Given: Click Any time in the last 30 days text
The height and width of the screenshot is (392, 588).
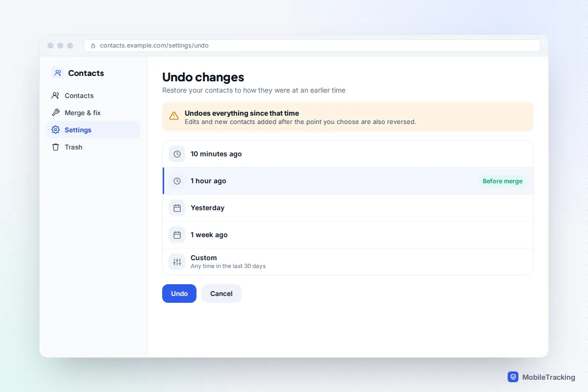Looking at the screenshot, I should coord(228,266).
